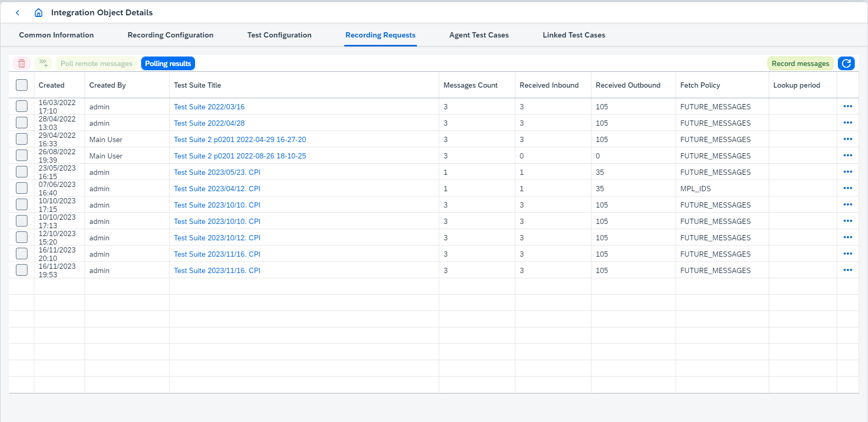Open actions menu for Test Suite 2023/05/23 row

tap(848, 172)
